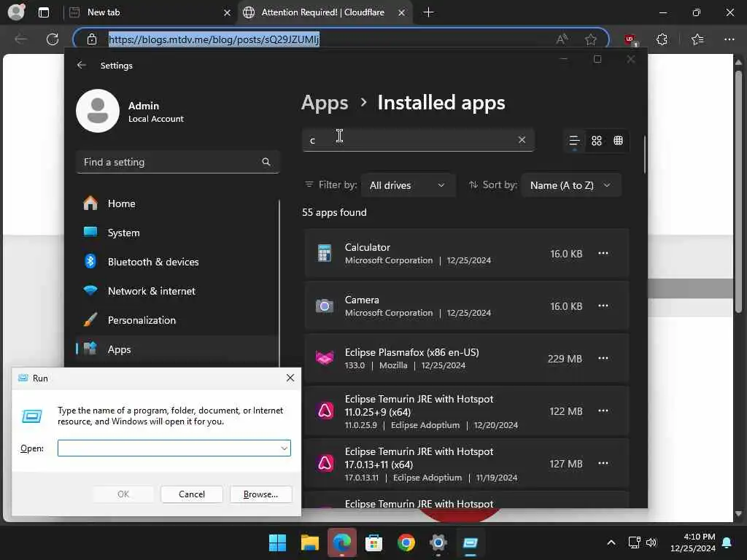This screenshot has height=560, width=747.
Task: Open Bluetooth & devices settings
Action: [177, 262]
